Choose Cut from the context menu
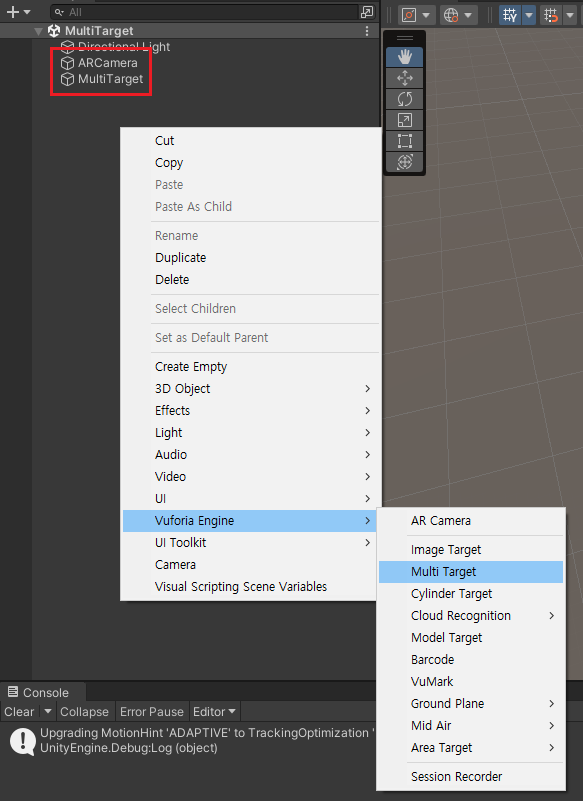583x801 pixels. coord(251,140)
